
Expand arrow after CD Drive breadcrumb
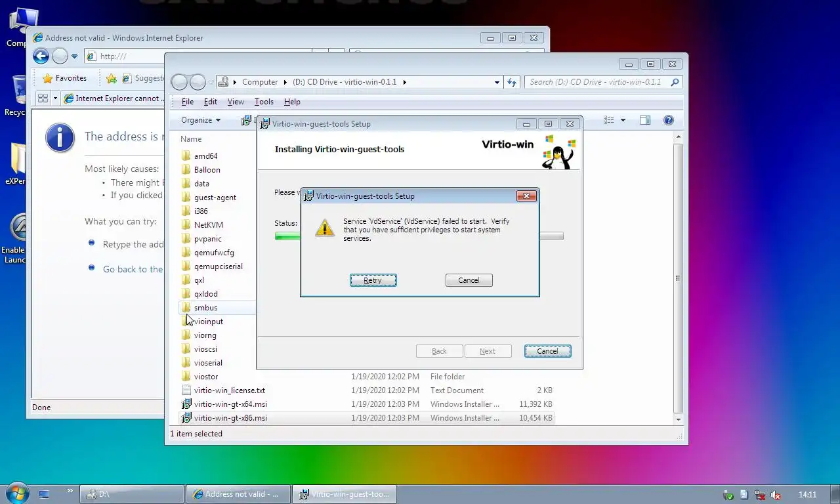404,82
